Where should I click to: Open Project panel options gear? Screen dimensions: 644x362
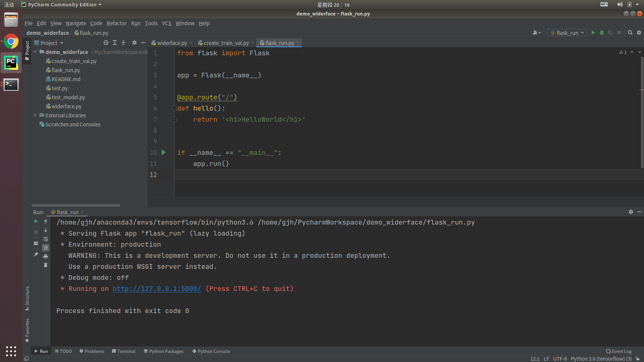(x=135, y=43)
